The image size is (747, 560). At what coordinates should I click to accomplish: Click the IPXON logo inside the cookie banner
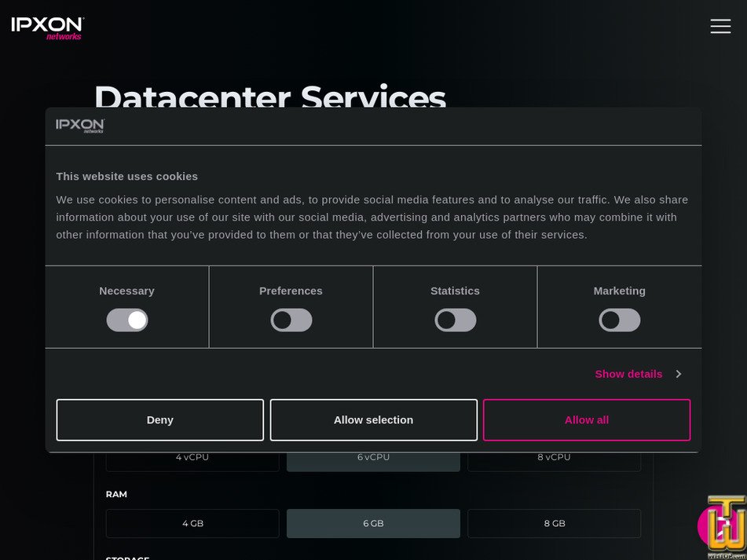pyautogui.click(x=79, y=126)
